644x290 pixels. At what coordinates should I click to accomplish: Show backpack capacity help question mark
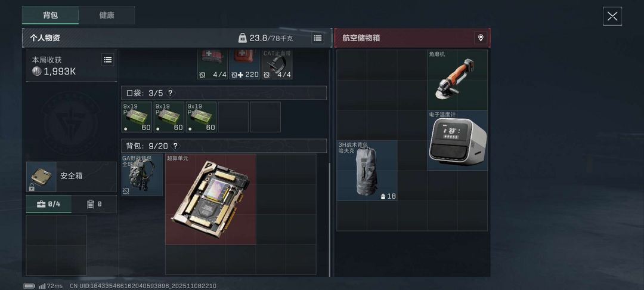coord(175,146)
